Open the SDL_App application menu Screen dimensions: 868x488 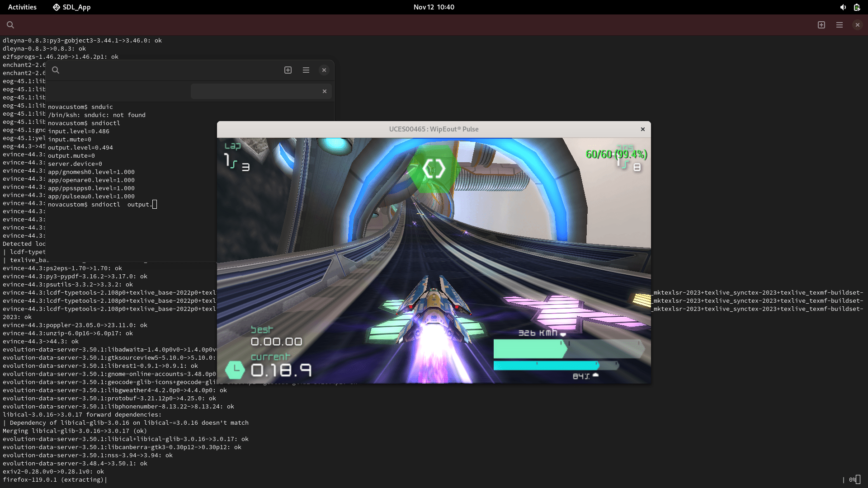click(x=72, y=7)
